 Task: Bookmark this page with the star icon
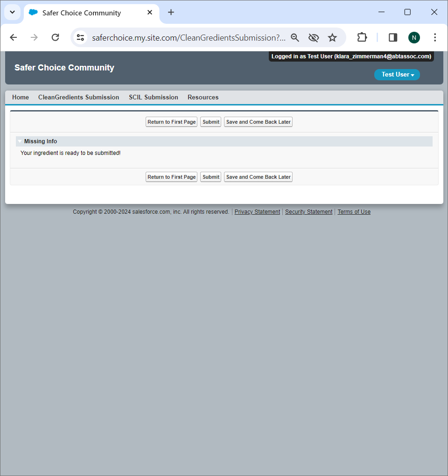coord(332,37)
